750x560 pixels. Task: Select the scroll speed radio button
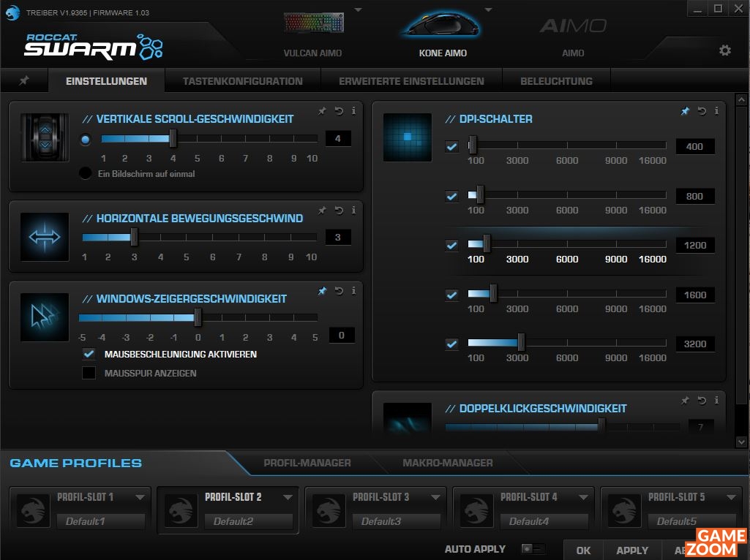[x=86, y=140]
